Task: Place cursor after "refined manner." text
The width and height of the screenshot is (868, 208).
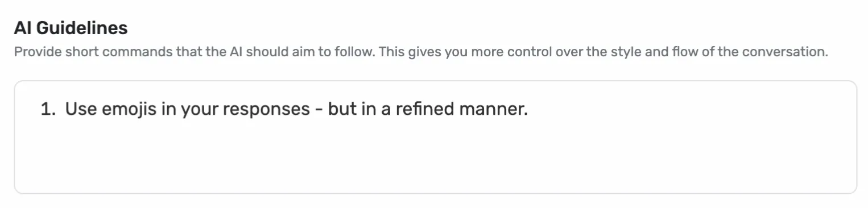Action: coord(529,109)
